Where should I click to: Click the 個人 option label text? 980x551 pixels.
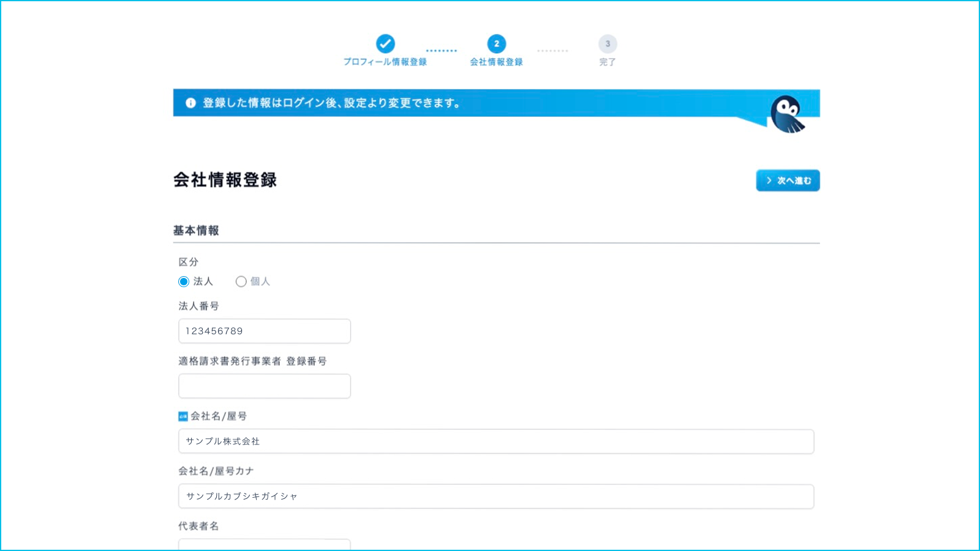pos(260,282)
